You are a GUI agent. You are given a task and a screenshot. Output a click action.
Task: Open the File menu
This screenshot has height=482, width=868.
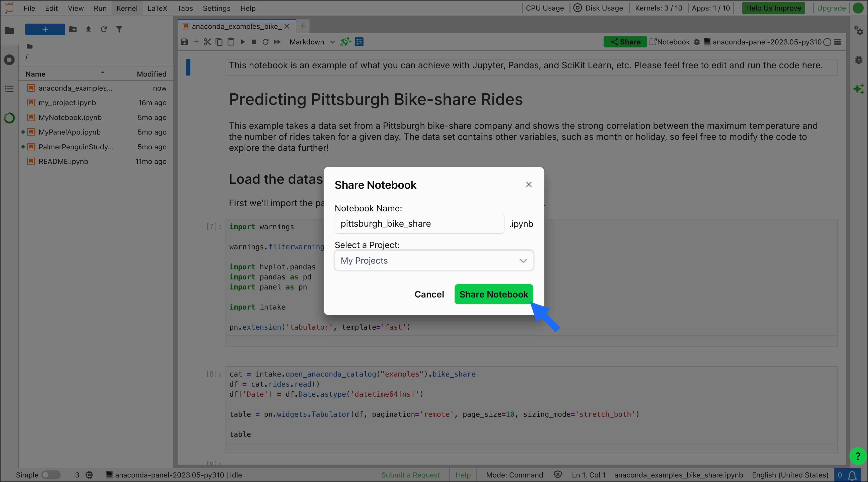click(29, 8)
